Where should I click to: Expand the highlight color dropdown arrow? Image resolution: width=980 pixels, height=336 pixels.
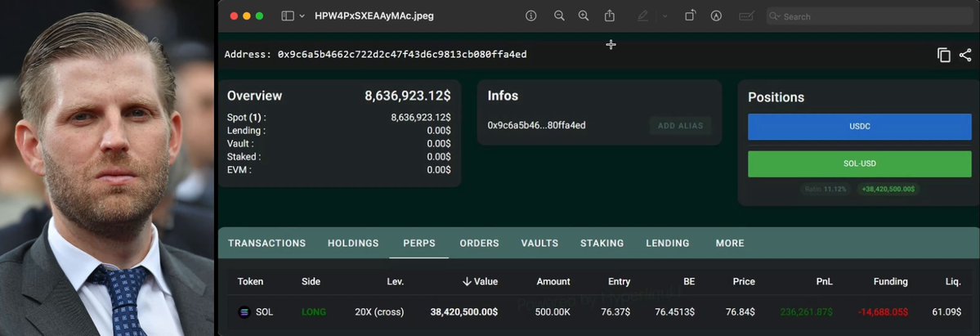point(665,16)
